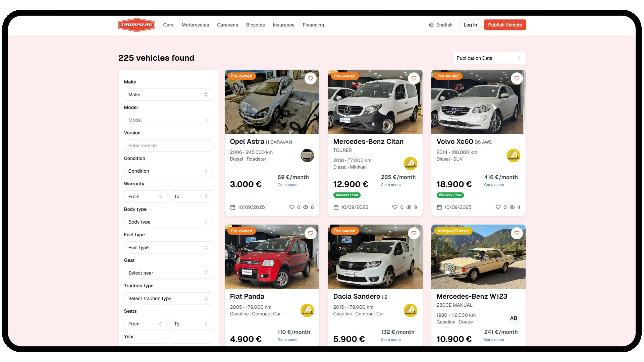Click the globe language icon
Screen dimensions: 644x362
pos(431,25)
